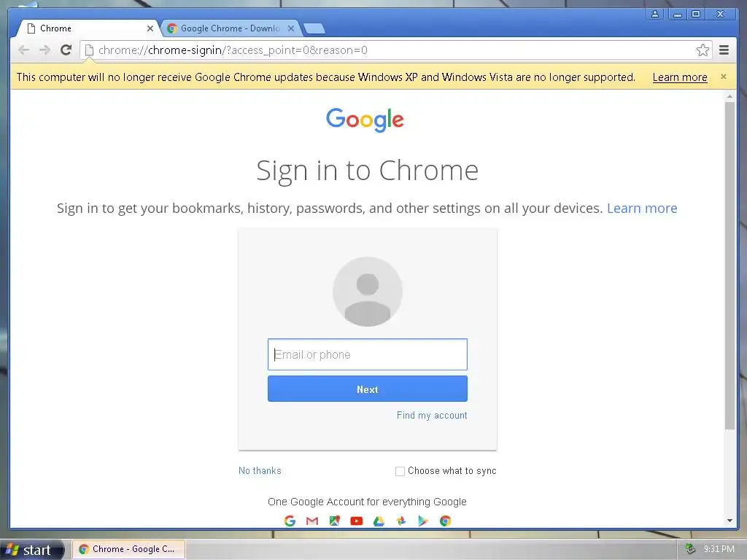The width and height of the screenshot is (747, 560).
Task: Click the scrollbar up arrow
Action: click(729, 97)
